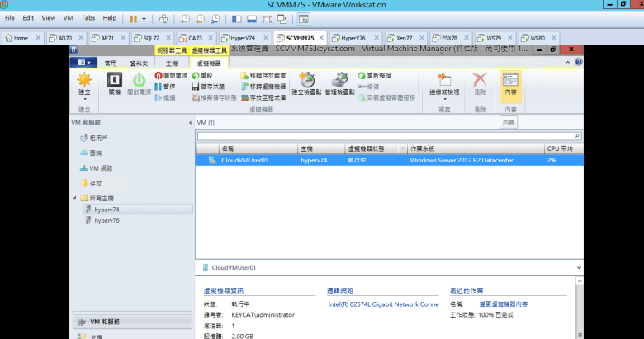Screen dimensions: 644x339
Task: Collapse the 所有主機 (All Hosts) tree node
Action: pyautogui.click(x=75, y=198)
